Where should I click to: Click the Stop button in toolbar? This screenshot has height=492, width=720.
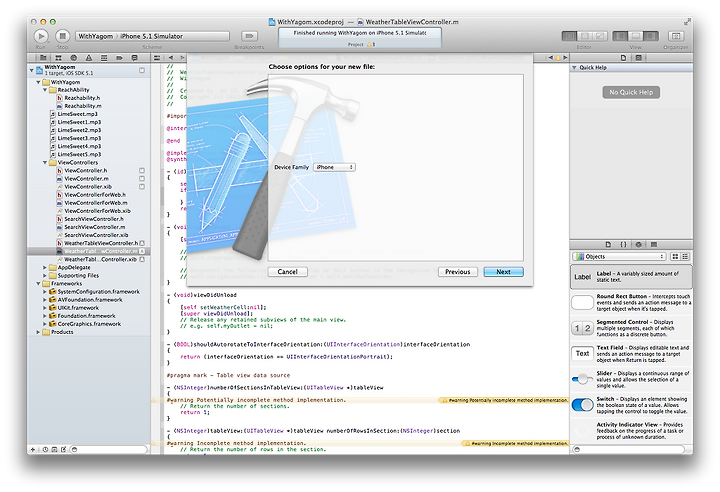coord(62,36)
